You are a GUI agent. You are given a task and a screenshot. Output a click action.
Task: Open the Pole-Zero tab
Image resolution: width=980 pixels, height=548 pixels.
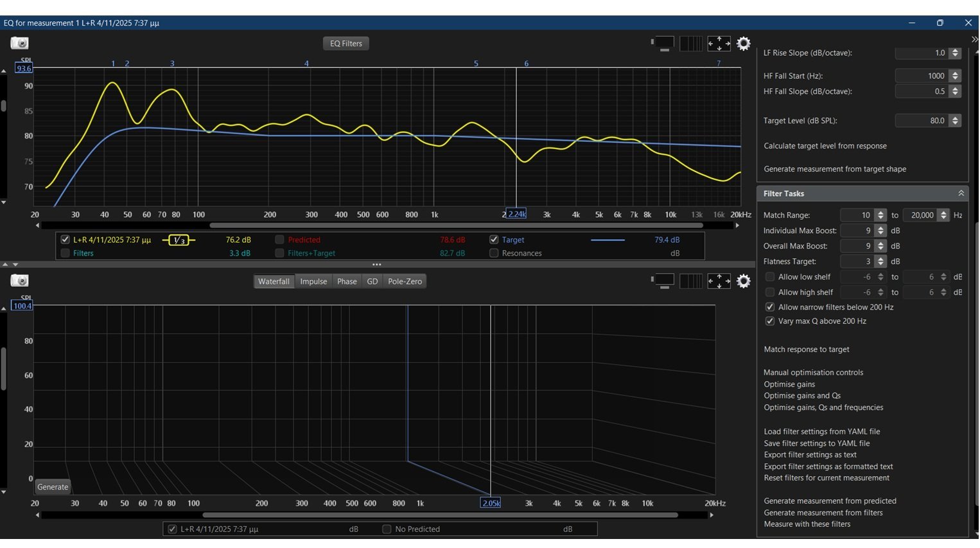point(405,281)
